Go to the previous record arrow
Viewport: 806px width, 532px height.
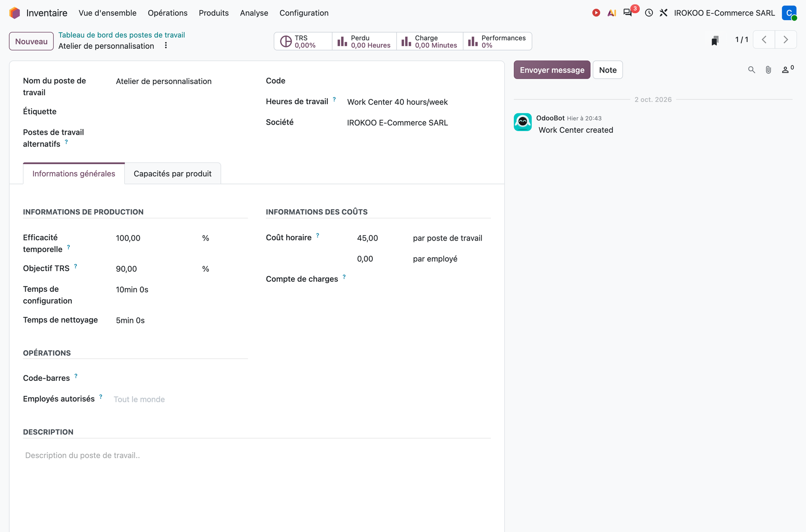[764, 40]
